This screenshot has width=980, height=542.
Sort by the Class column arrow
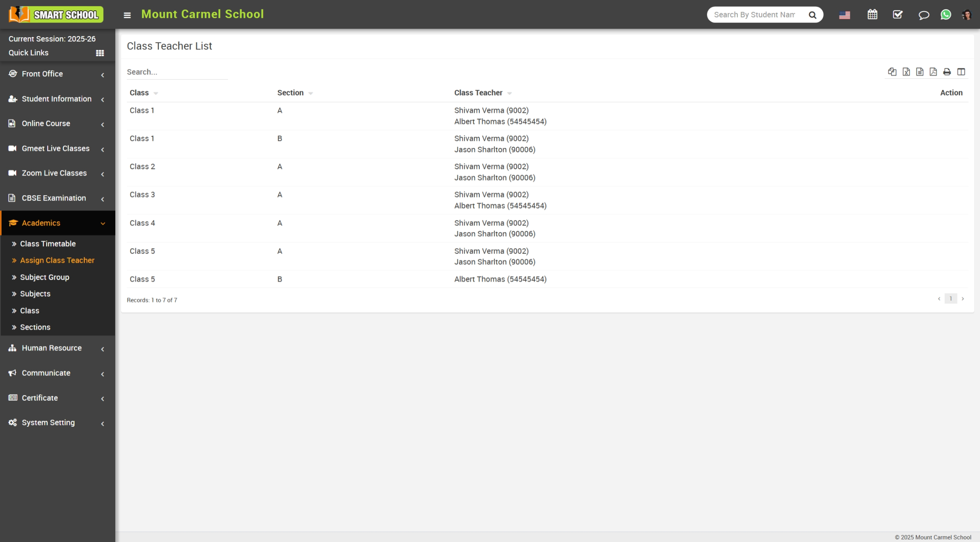[x=156, y=94]
